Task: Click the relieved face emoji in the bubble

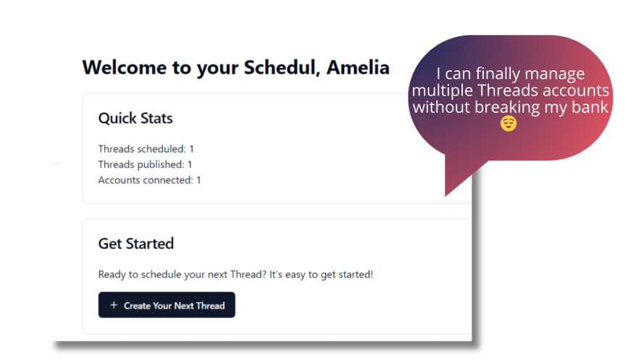Action: (x=508, y=124)
